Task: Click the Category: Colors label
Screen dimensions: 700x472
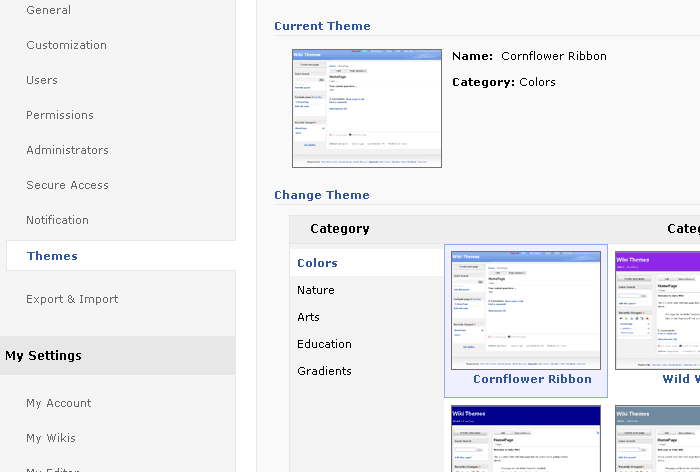Action: click(504, 82)
